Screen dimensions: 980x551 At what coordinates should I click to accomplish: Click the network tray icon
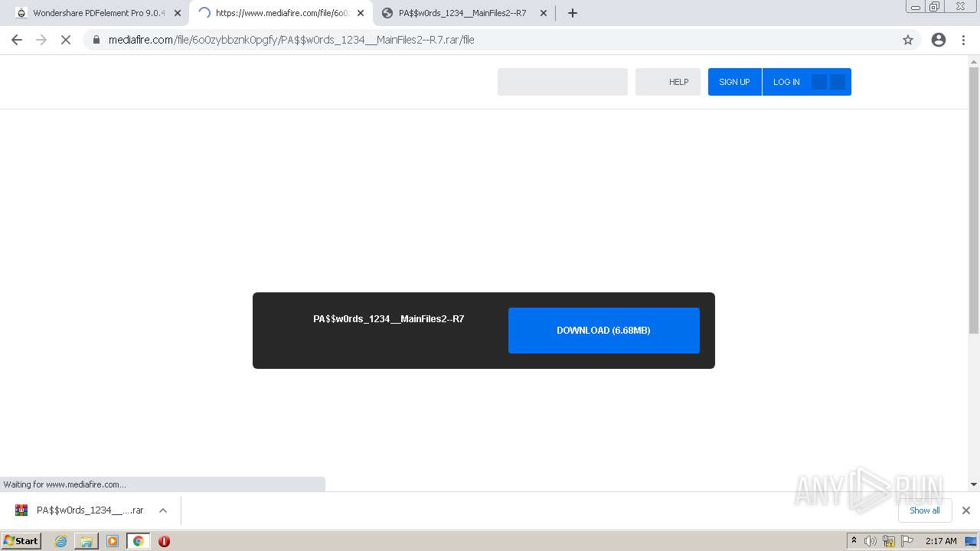click(889, 541)
